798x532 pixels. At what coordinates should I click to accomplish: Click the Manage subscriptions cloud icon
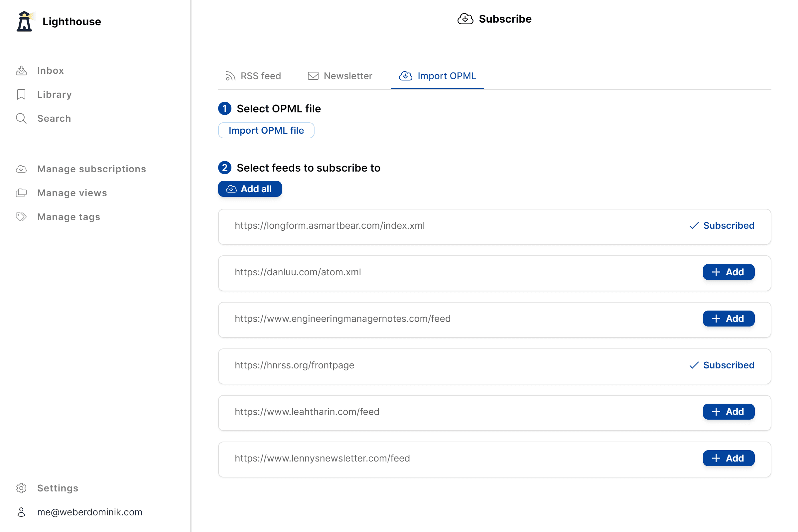[x=21, y=169]
